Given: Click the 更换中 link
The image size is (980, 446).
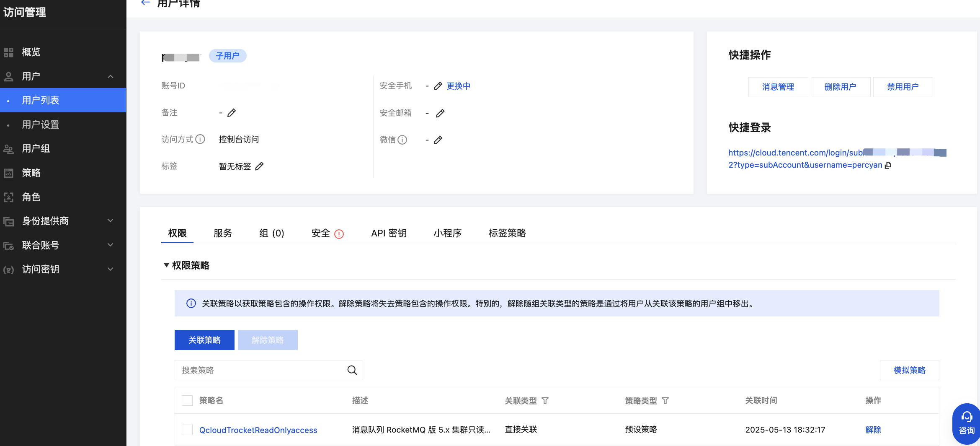Looking at the screenshot, I should pos(459,86).
